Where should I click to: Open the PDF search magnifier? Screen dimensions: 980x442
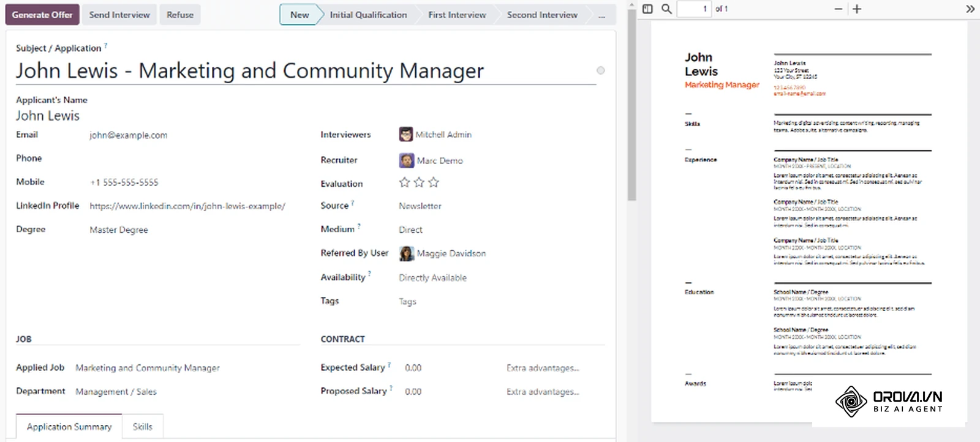(666, 9)
